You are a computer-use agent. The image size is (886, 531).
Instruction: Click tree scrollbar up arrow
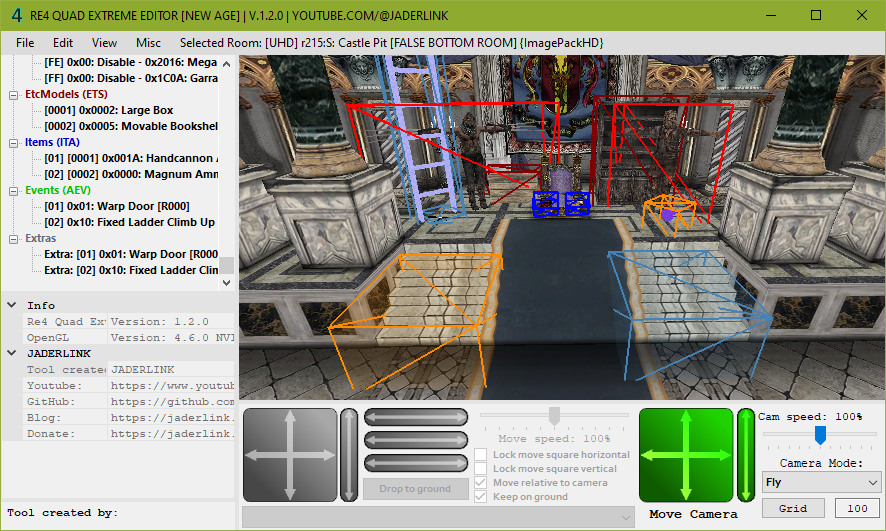click(227, 64)
